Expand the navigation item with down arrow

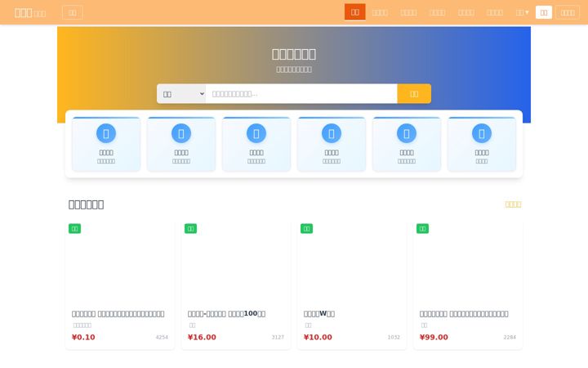click(x=522, y=13)
